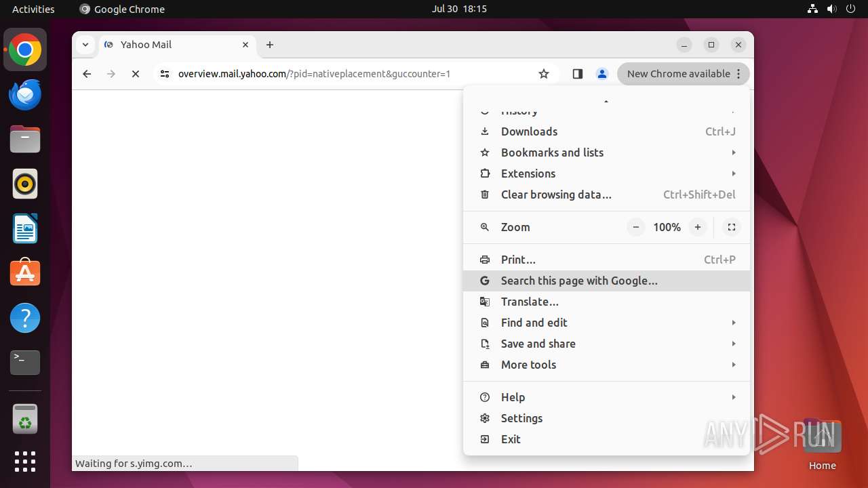The height and width of the screenshot is (488, 868).
Task: Increase zoom with the plus button
Action: (697, 227)
